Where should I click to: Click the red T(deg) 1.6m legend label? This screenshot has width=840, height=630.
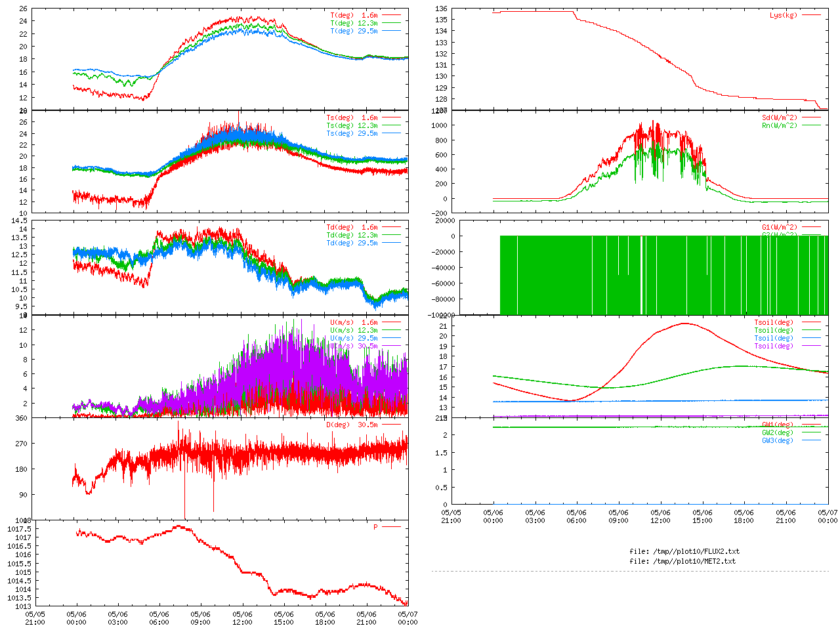[354, 15]
